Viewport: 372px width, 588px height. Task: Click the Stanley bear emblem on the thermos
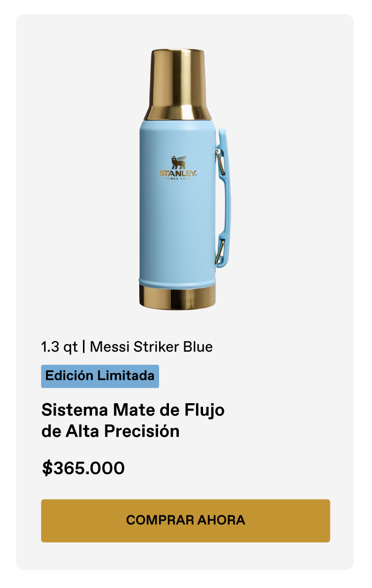click(x=178, y=163)
